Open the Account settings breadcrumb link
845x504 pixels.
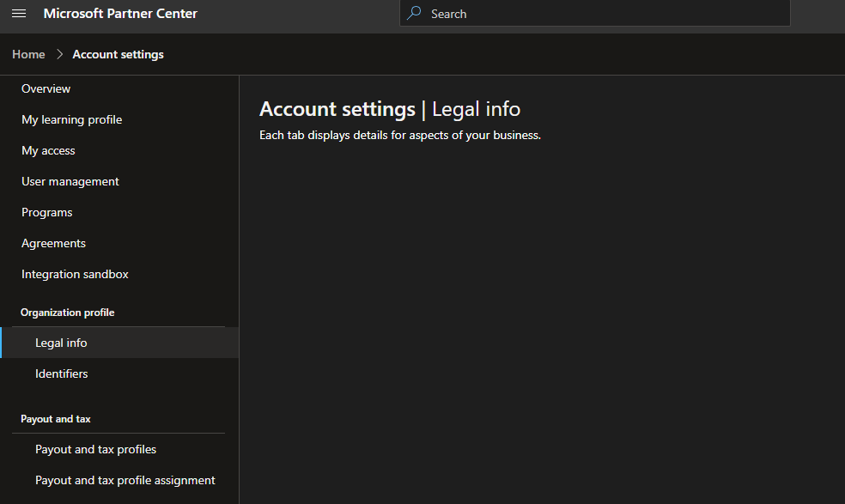point(118,53)
